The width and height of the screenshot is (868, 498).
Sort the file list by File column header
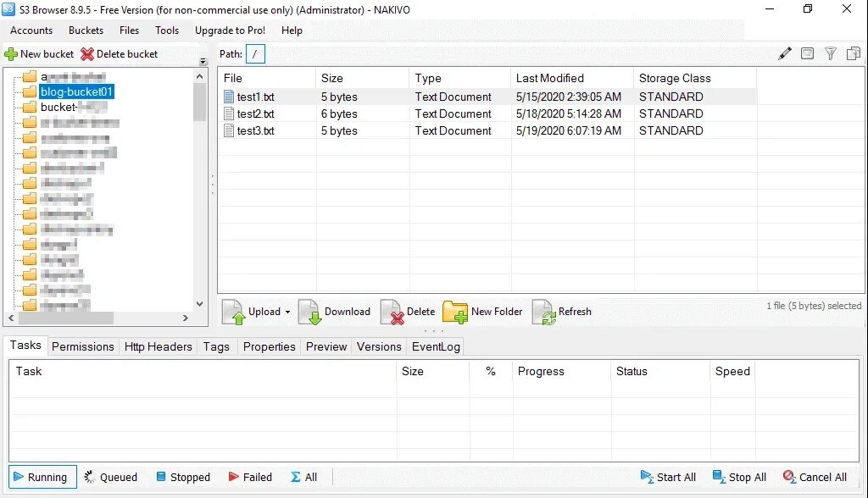pos(267,78)
